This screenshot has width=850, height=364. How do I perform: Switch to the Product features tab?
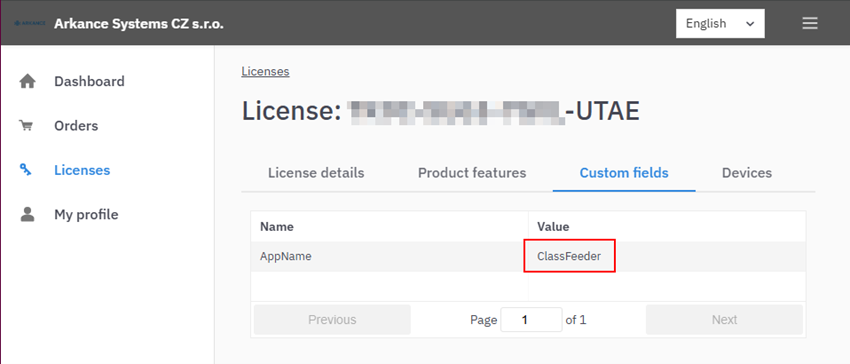[x=472, y=173]
